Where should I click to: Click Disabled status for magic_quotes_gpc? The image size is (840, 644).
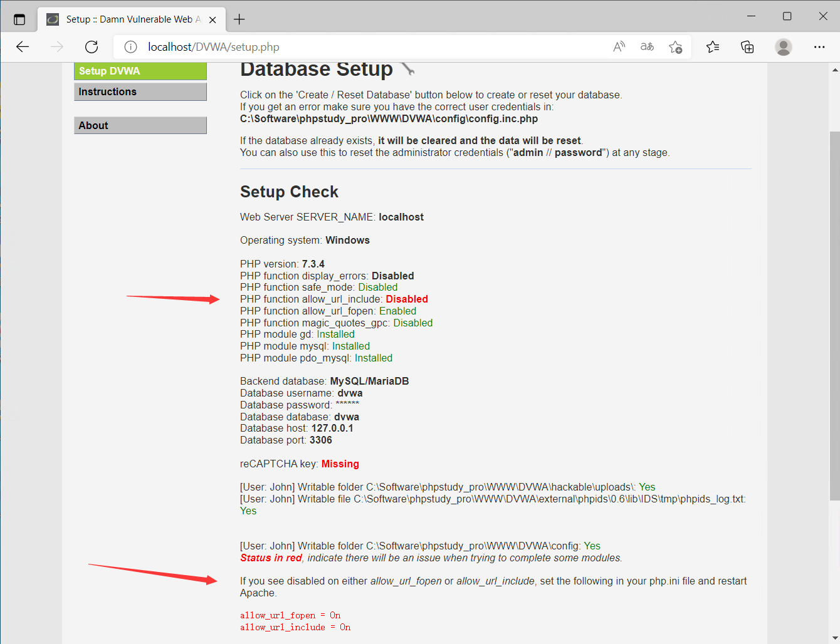(x=413, y=323)
